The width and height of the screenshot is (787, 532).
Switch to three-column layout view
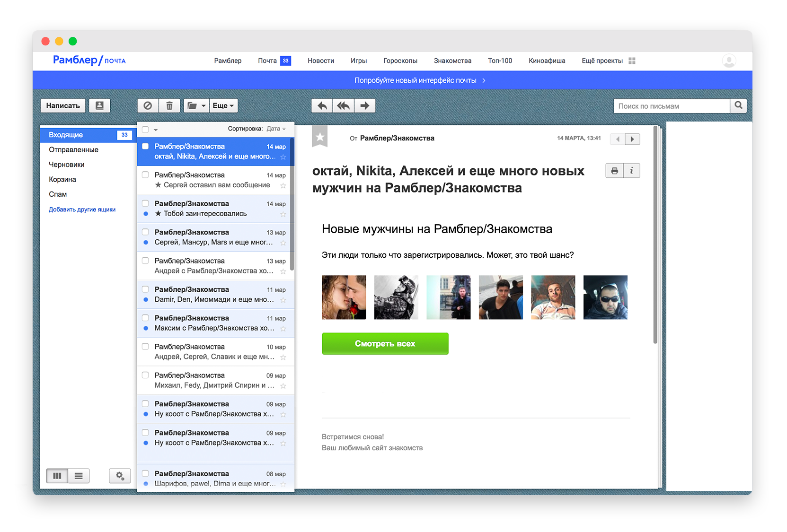[x=57, y=476]
